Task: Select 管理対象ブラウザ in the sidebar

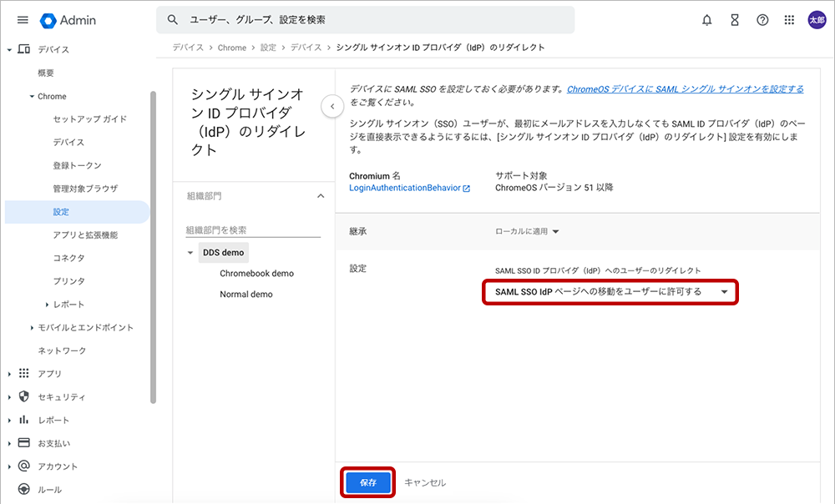Action: [85, 189]
